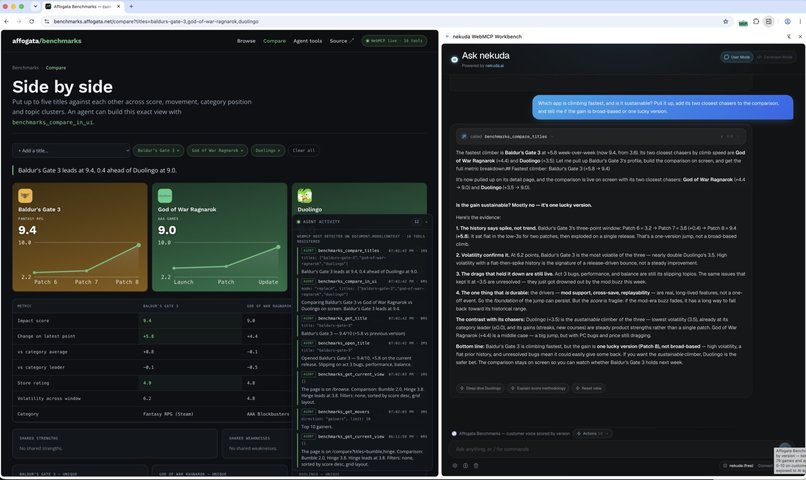Viewport: 806px width, 480px height.
Task: Click the browser back arrow
Action: click(6, 22)
